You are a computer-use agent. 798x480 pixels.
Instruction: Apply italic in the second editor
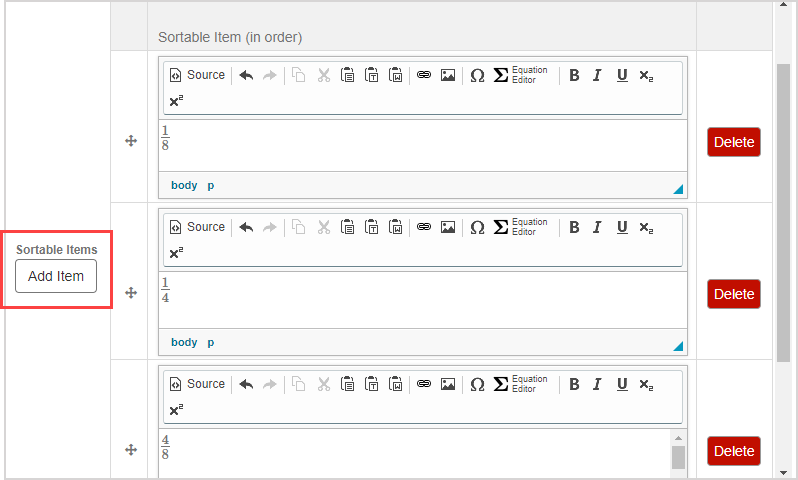pos(597,227)
